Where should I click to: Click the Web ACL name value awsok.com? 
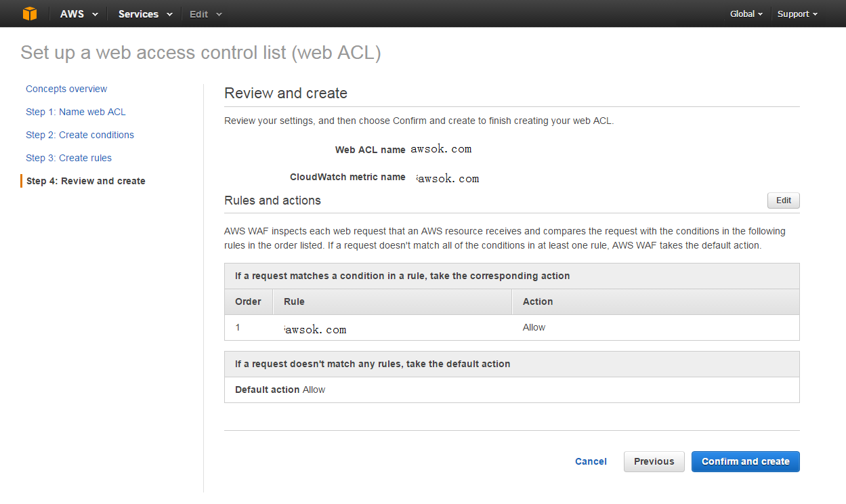(x=441, y=149)
